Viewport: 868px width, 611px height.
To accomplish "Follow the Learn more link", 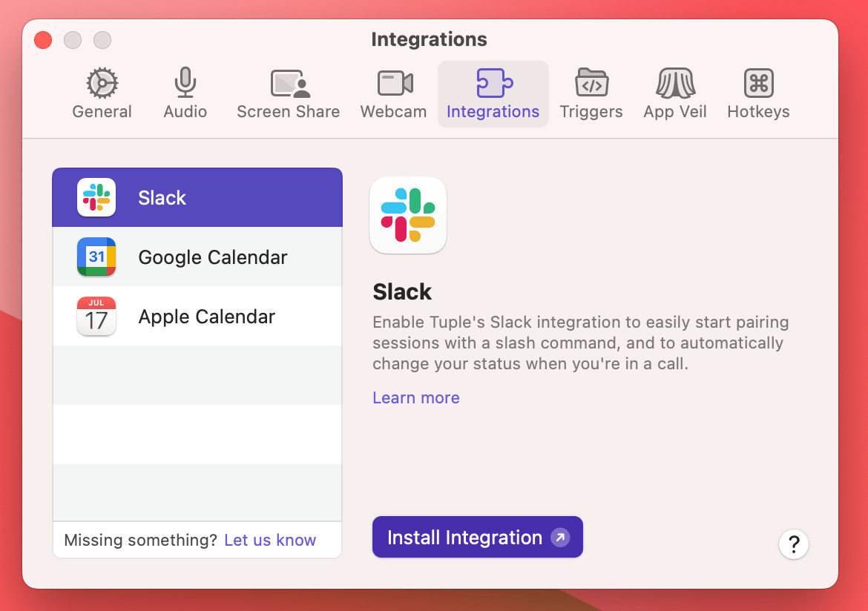I will (x=415, y=398).
